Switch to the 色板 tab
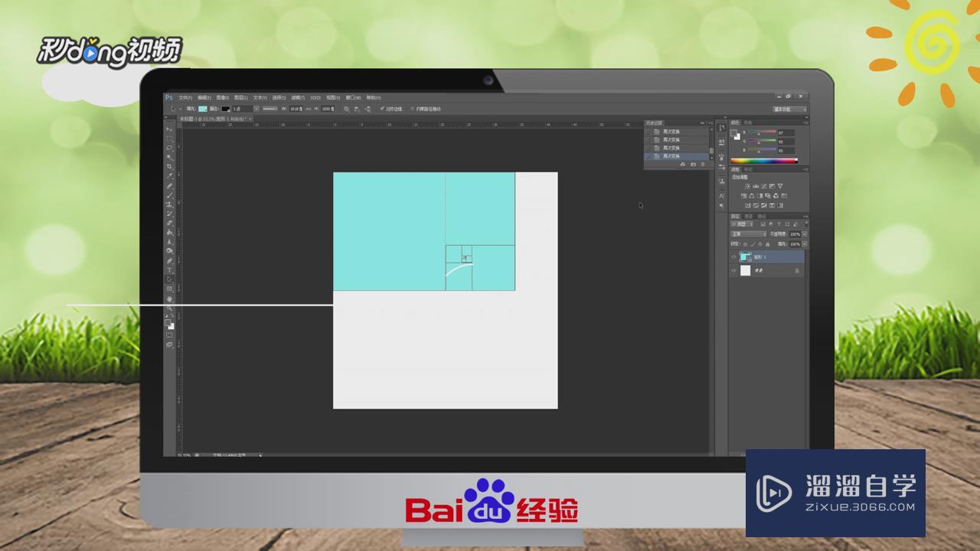This screenshot has height=551, width=980. tap(748, 122)
